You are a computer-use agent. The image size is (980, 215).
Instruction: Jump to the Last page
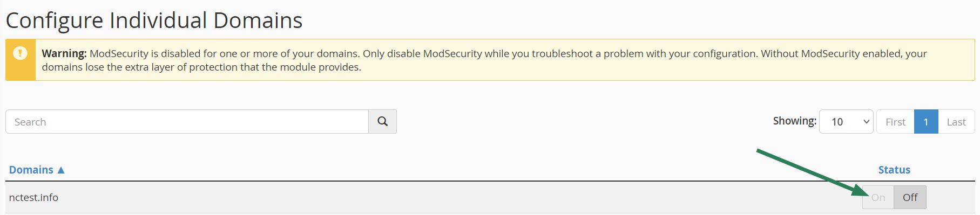(x=956, y=122)
